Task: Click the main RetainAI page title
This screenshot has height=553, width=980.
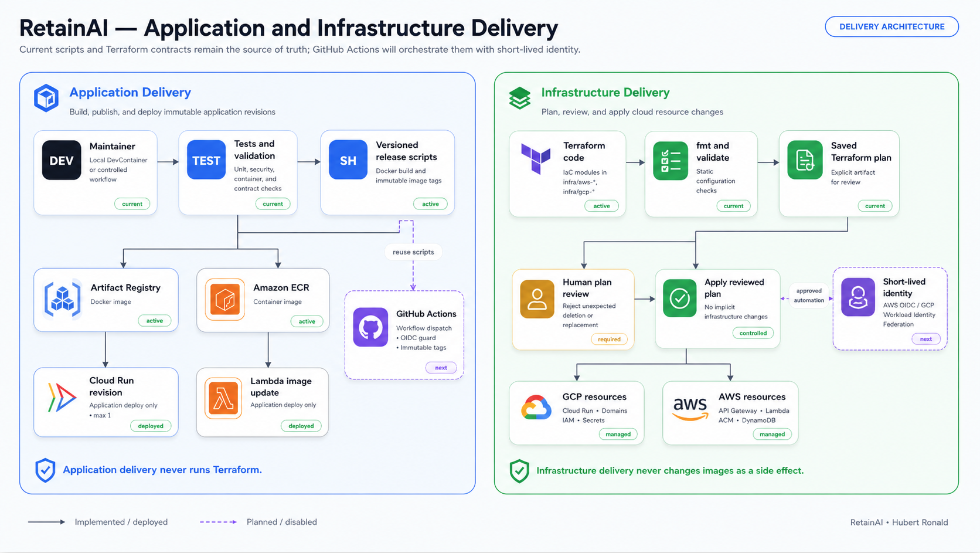Action: 288,28
